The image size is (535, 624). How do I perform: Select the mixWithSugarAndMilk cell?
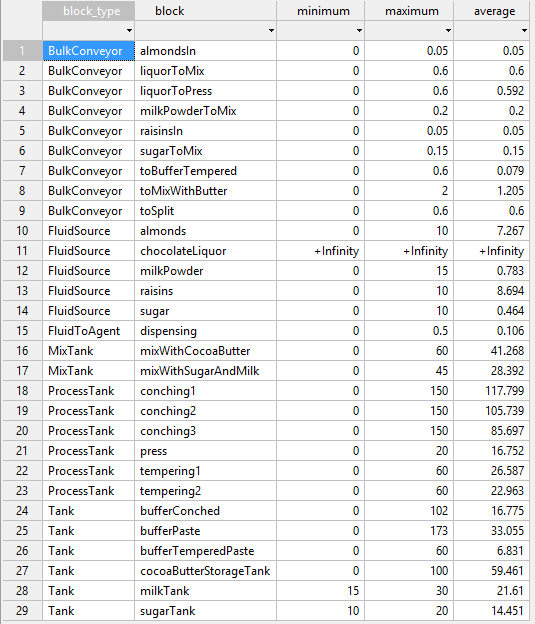[x=205, y=371]
